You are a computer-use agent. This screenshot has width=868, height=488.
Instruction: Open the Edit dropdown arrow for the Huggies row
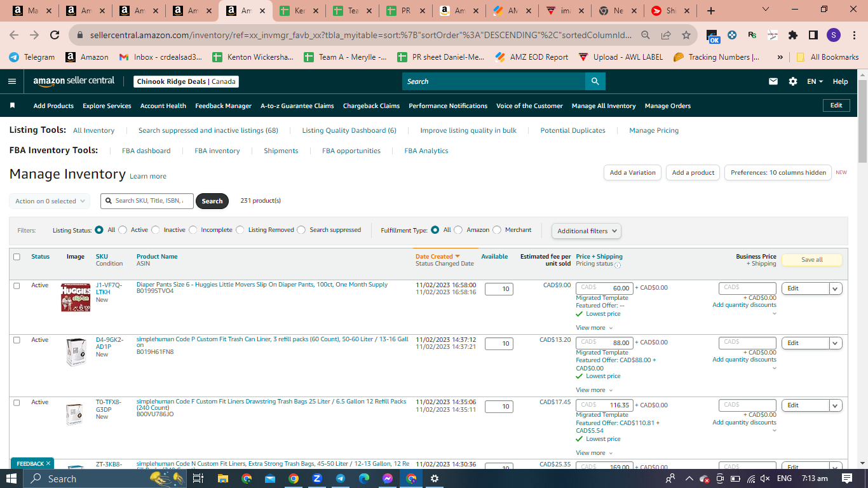(836, 288)
